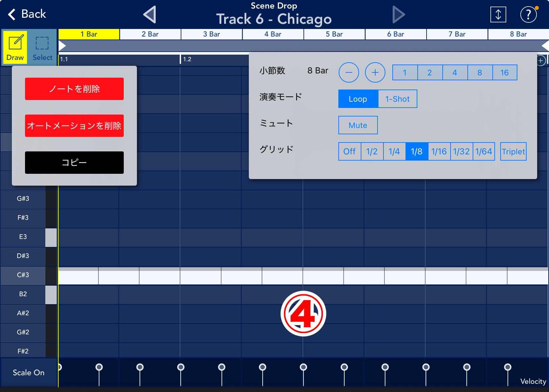The image size is (549, 392).
Task: Toggle Scale On button
Action: pyautogui.click(x=29, y=373)
